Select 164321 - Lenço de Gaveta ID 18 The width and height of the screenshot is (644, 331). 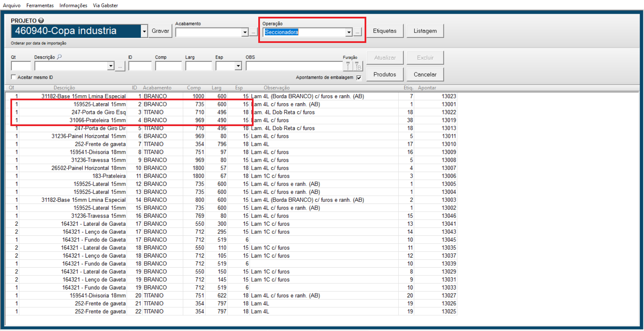(x=231, y=256)
